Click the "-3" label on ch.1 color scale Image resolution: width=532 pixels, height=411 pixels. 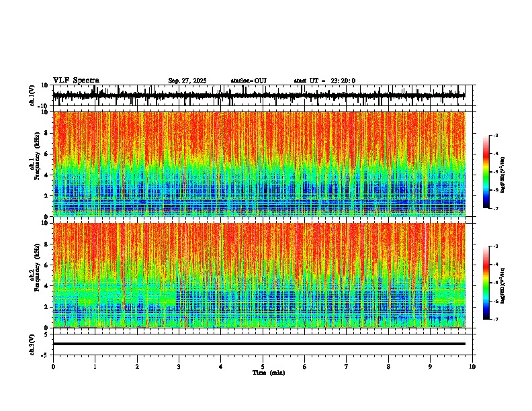point(495,136)
